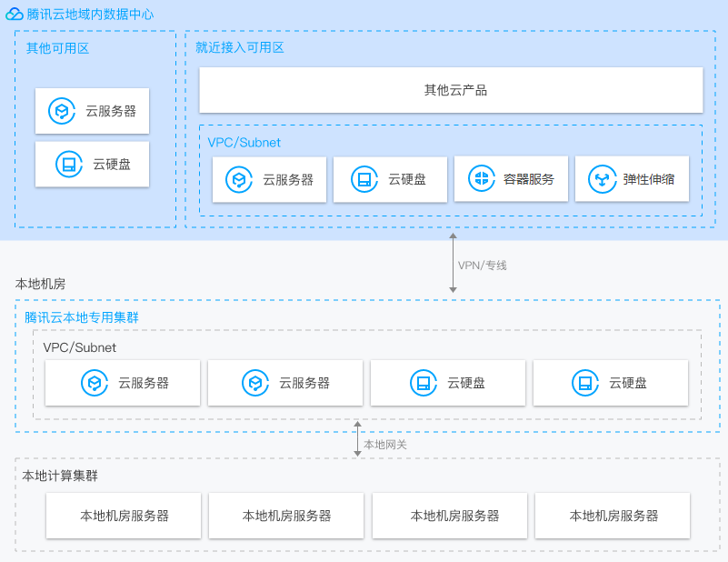
Task: Click blue VPC/Subnet label in 就近接入可用区
Action: click(x=244, y=143)
